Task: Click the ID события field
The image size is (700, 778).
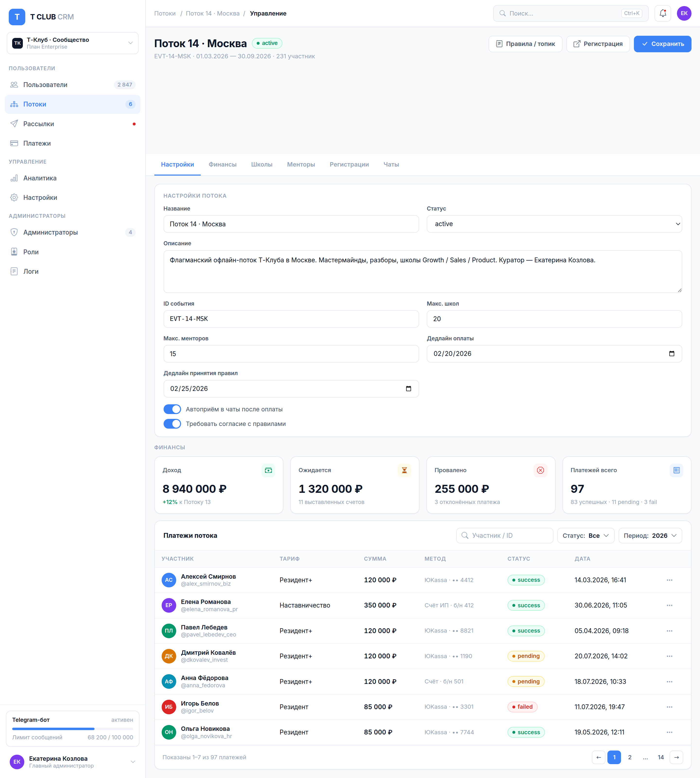Action: [x=291, y=319]
